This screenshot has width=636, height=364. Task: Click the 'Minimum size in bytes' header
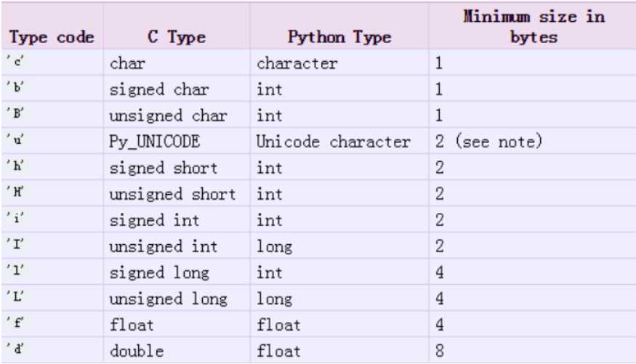coord(534,27)
